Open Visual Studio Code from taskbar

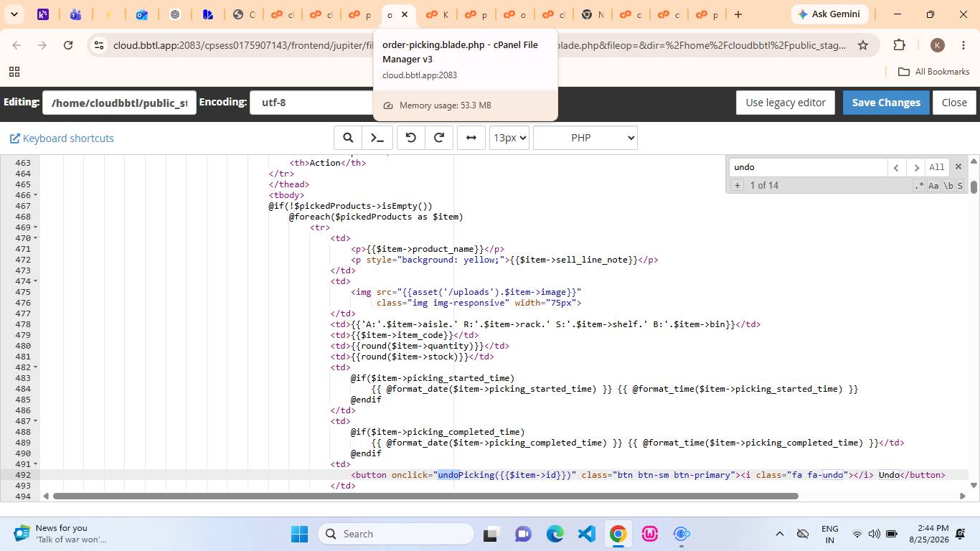tap(587, 534)
